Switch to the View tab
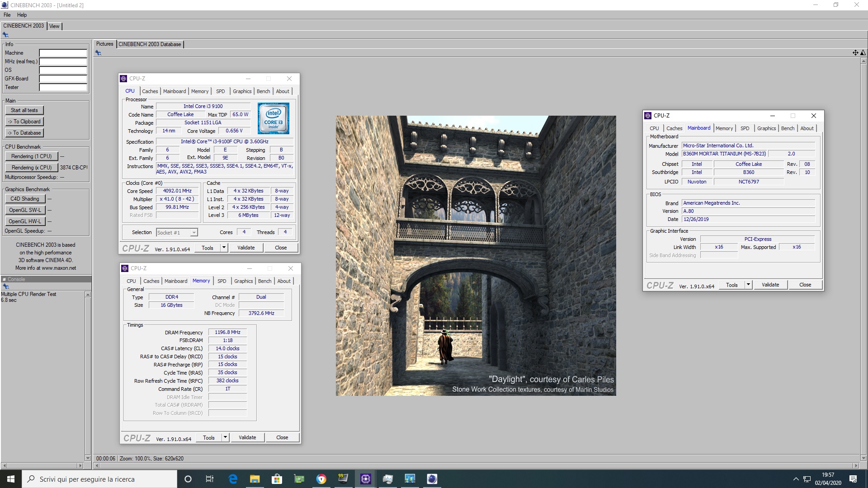Viewport: 868px width, 488px height. [54, 26]
